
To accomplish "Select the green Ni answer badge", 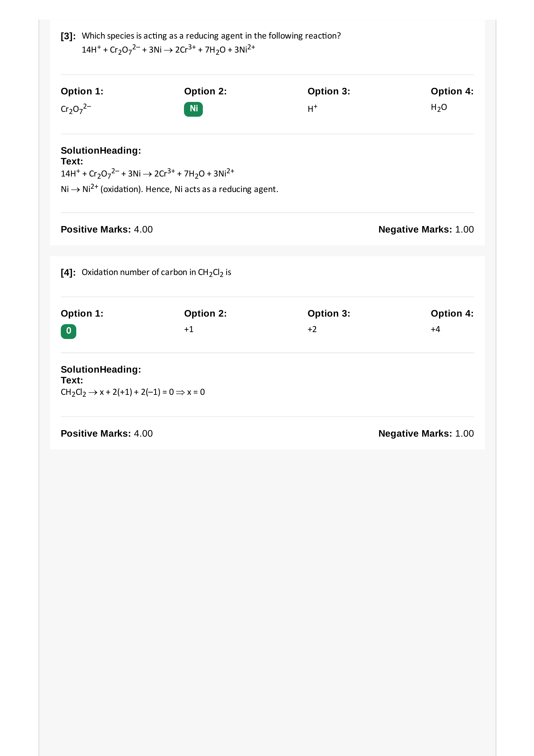I will tap(193, 109).
